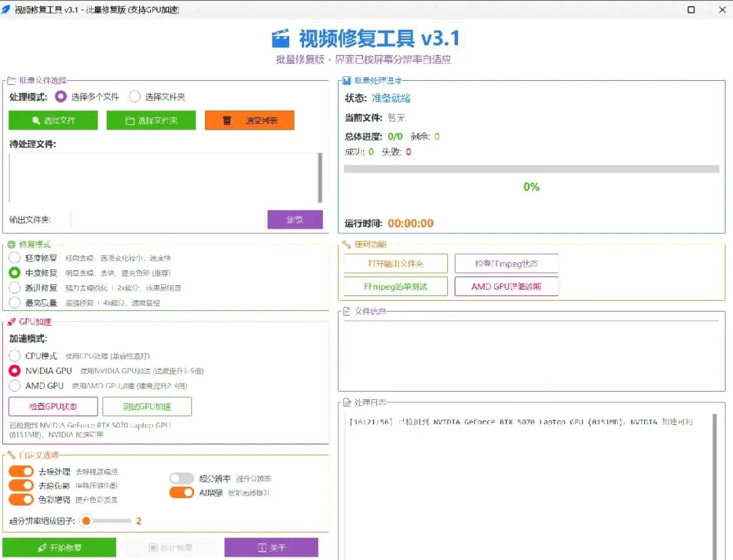Viewport: 733px width, 560px height.
Task: Maximize the window
Action: 691,10
